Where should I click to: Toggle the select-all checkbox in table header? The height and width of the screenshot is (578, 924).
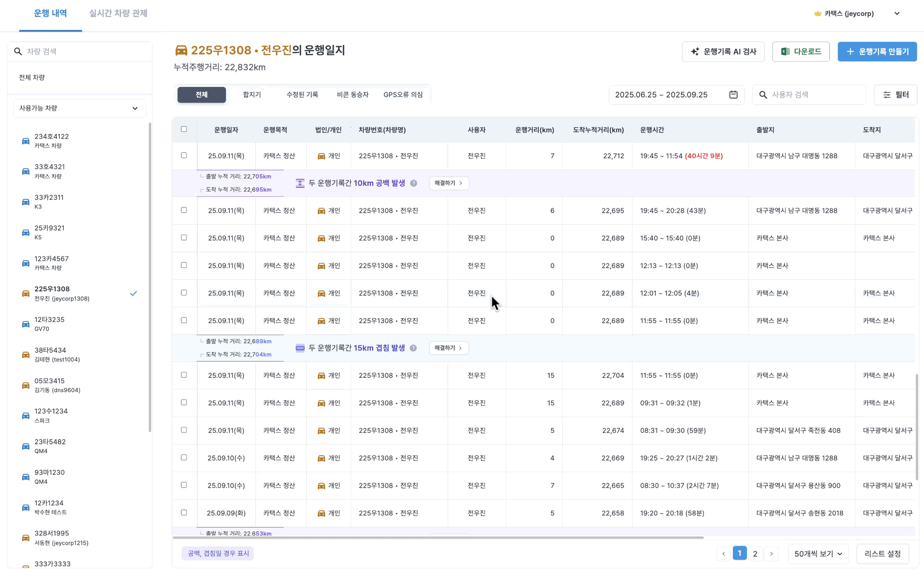(184, 129)
